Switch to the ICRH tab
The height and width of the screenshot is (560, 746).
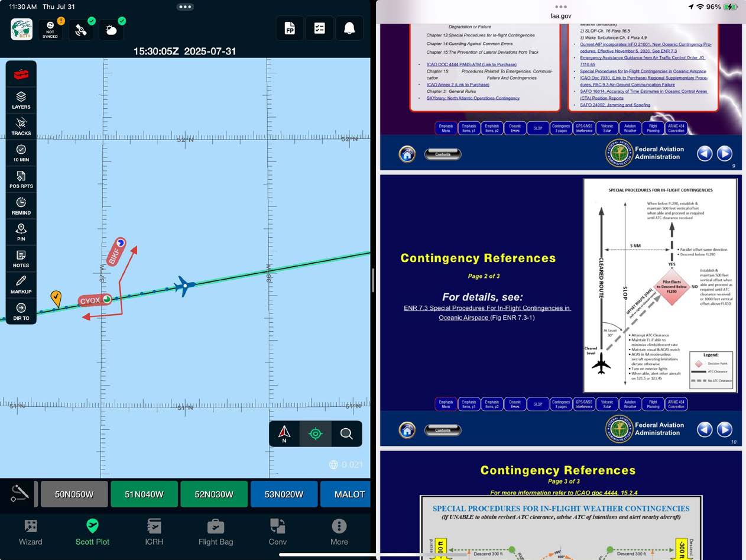154,532
